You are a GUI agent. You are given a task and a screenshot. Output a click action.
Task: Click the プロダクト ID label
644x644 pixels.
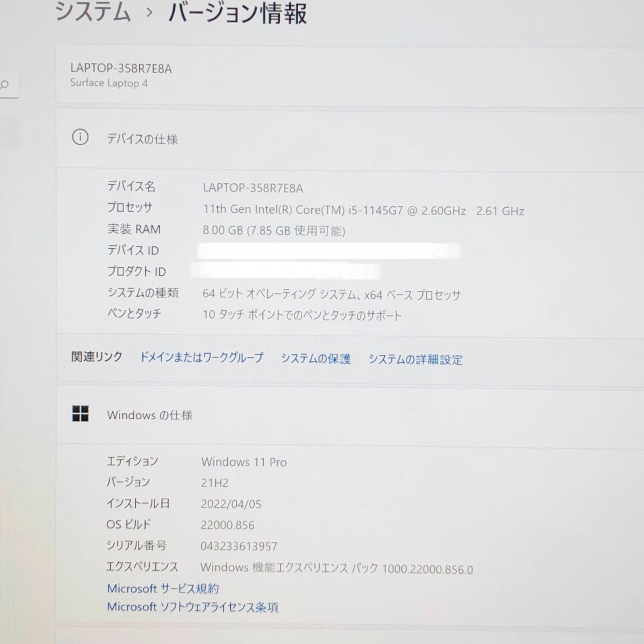tap(136, 271)
